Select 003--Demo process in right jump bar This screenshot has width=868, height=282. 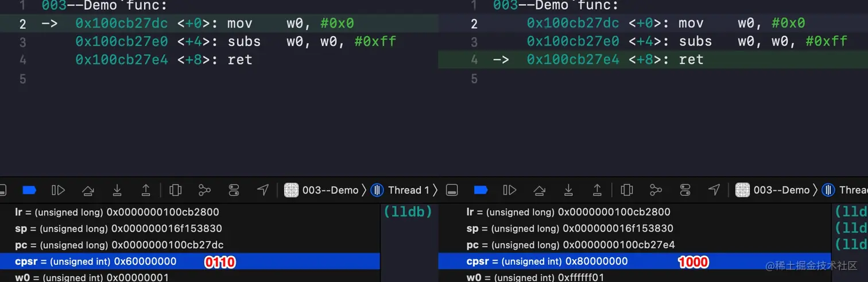click(x=773, y=190)
